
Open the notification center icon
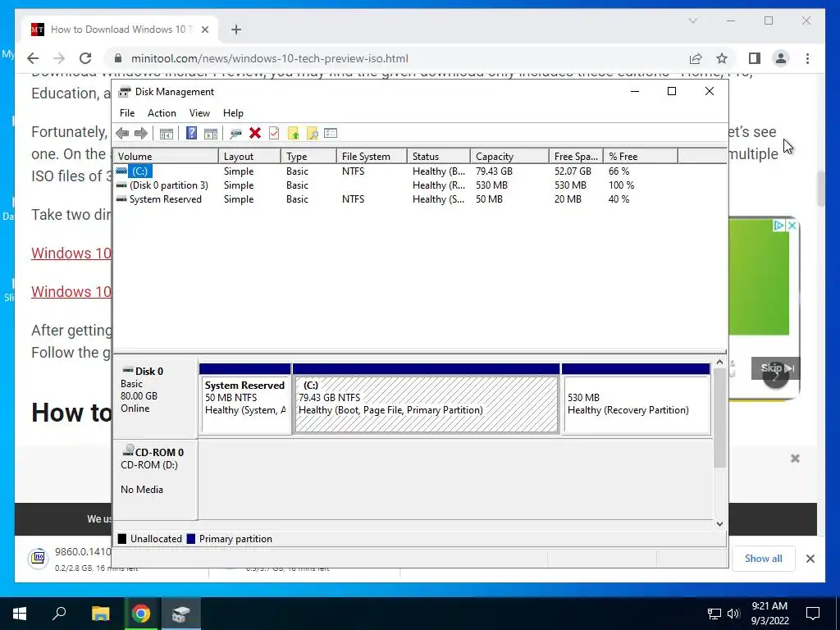813,614
